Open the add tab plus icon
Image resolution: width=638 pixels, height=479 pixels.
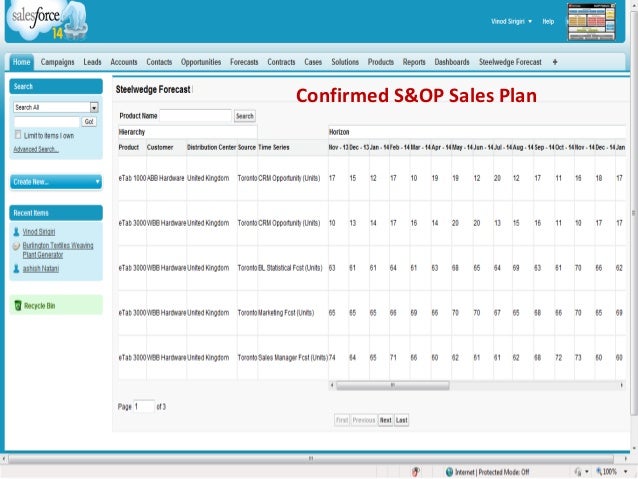tap(555, 62)
